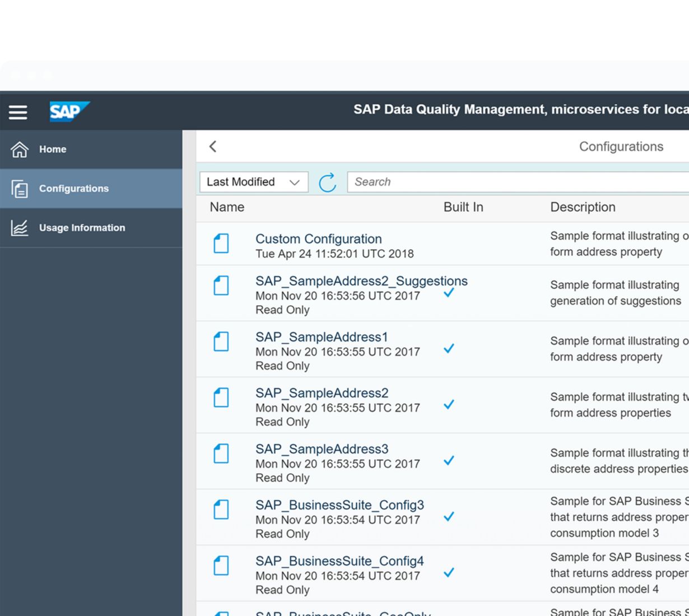The image size is (689, 616).
Task: Click Built In checkmark for SAP_SampleAddress2_Suggestions
Action: [449, 292]
